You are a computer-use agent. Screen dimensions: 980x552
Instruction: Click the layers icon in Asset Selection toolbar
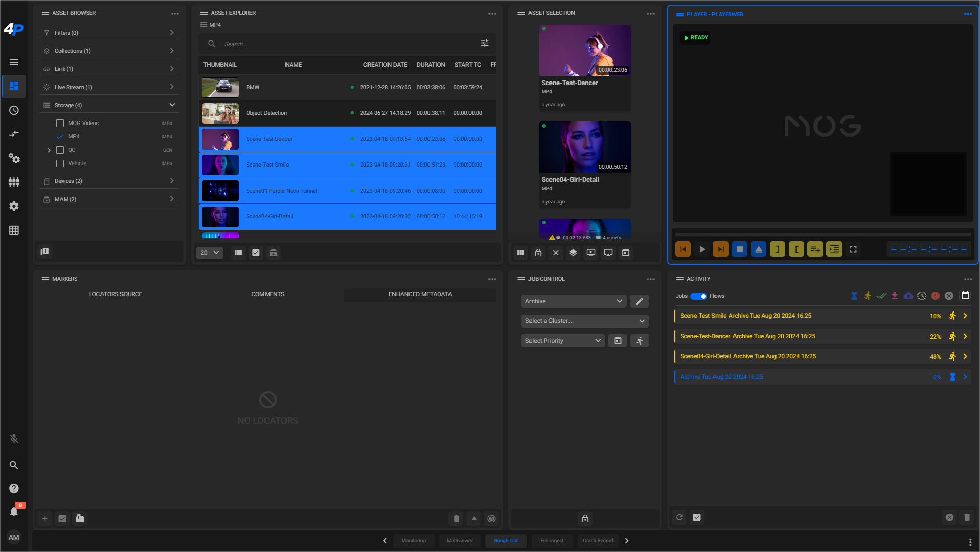coord(573,253)
